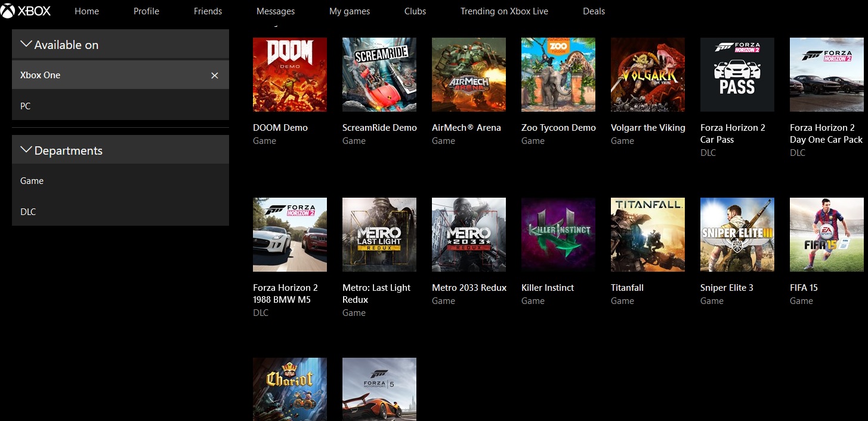Enable the PC platform filter
The width and height of the screenshot is (868, 421).
click(x=25, y=106)
